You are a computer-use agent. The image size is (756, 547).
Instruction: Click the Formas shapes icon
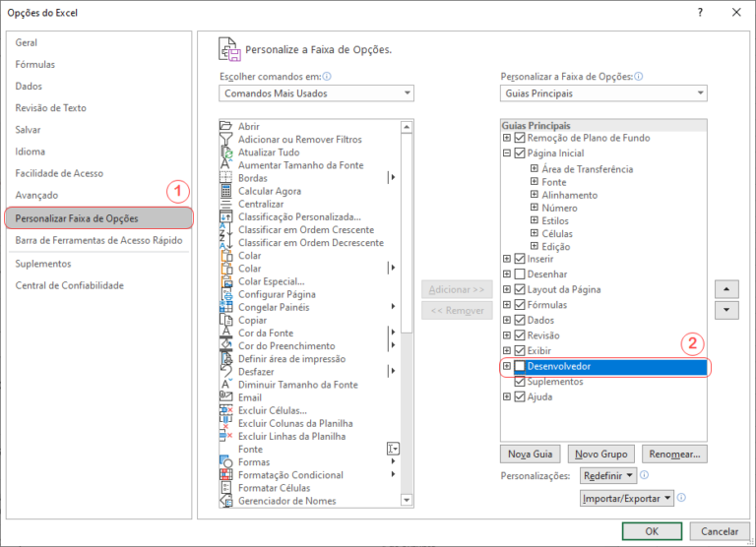pos(225,461)
